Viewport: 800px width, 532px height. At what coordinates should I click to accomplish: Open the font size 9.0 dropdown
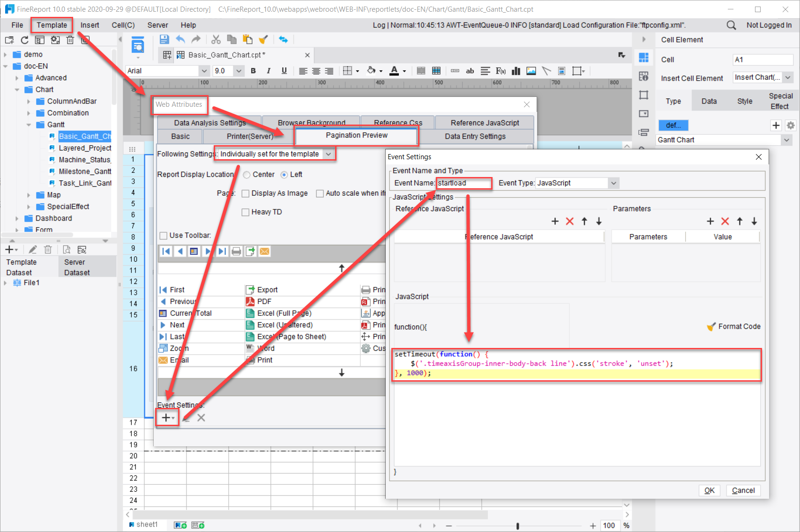239,71
